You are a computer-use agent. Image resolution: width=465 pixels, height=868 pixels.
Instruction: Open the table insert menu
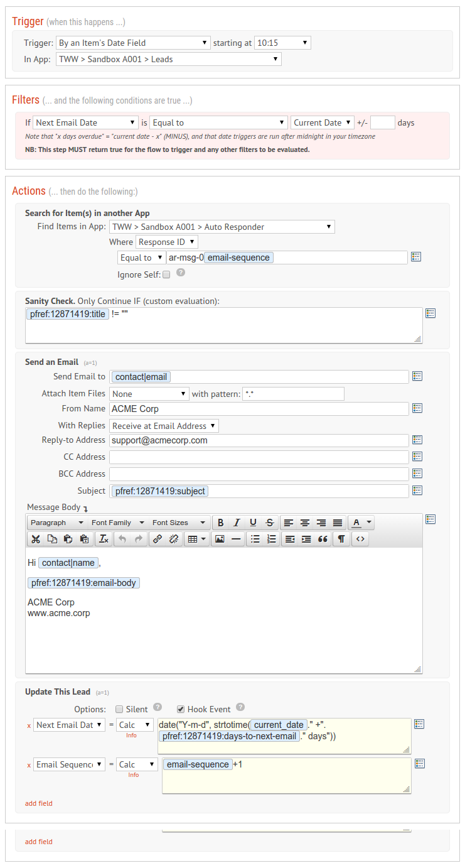point(197,539)
